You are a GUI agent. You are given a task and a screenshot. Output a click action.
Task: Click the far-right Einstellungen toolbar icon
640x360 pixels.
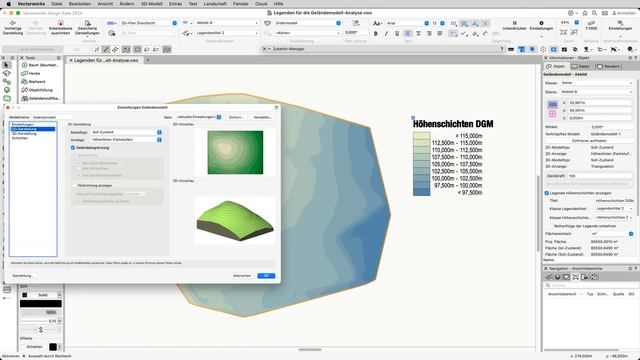(x=620, y=23)
